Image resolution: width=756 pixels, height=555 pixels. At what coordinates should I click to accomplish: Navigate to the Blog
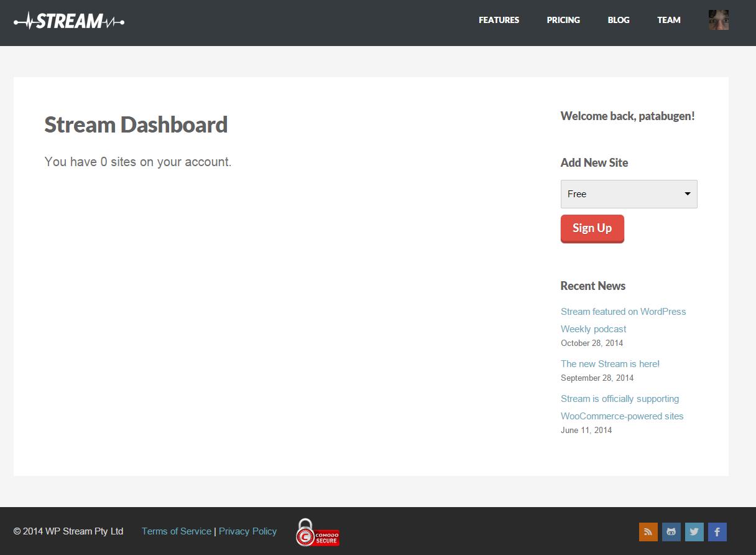click(x=619, y=20)
